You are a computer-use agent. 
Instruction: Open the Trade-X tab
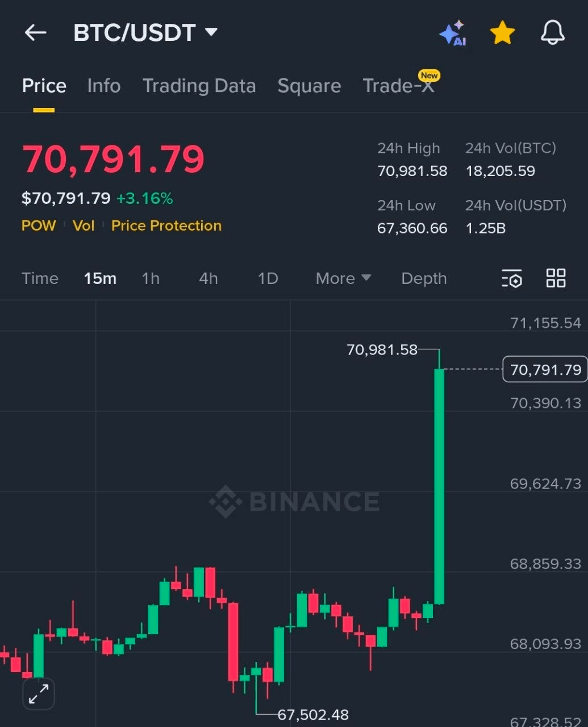coord(398,86)
